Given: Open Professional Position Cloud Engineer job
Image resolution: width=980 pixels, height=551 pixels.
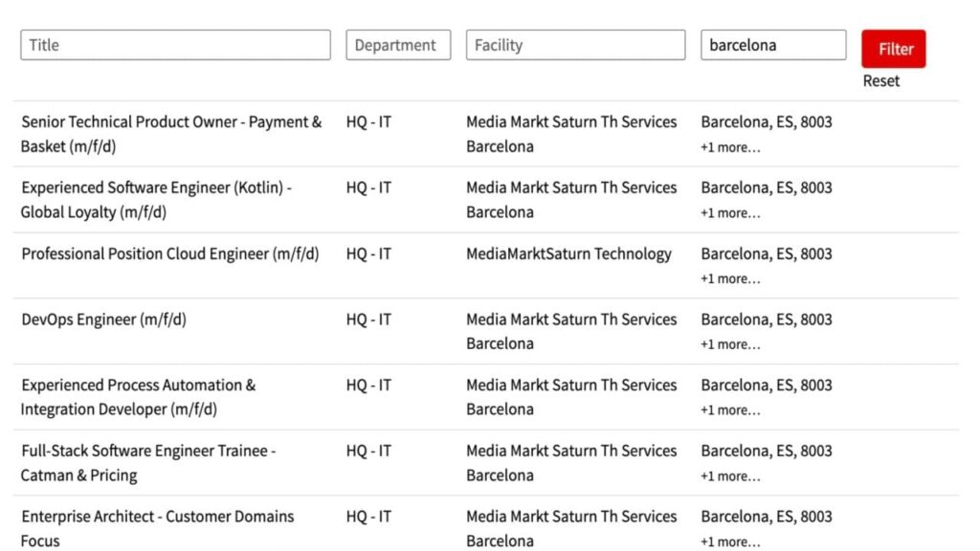Looking at the screenshot, I should [170, 253].
